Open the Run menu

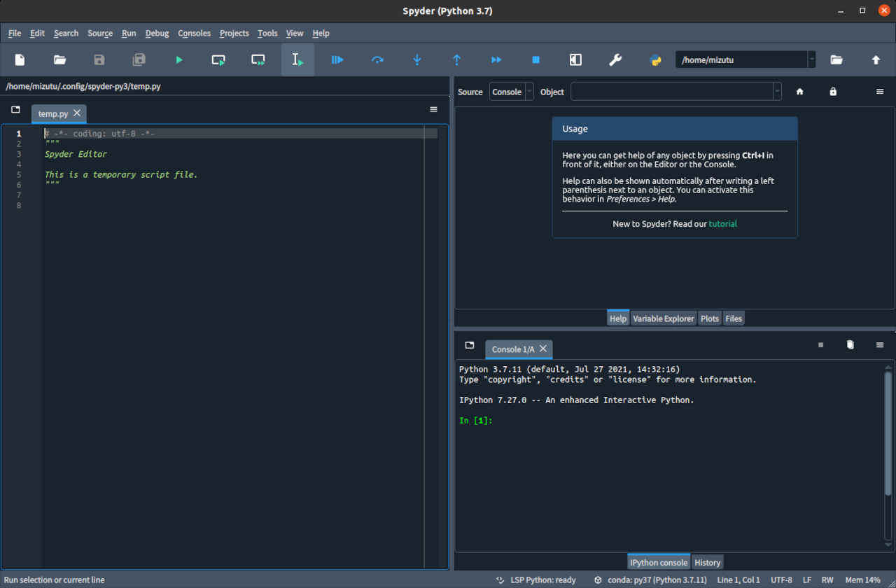(129, 33)
